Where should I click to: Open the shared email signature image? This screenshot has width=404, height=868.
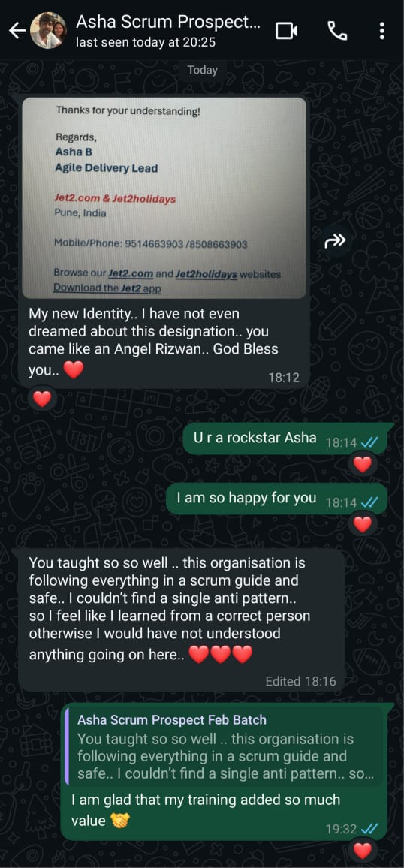[164, 197]
